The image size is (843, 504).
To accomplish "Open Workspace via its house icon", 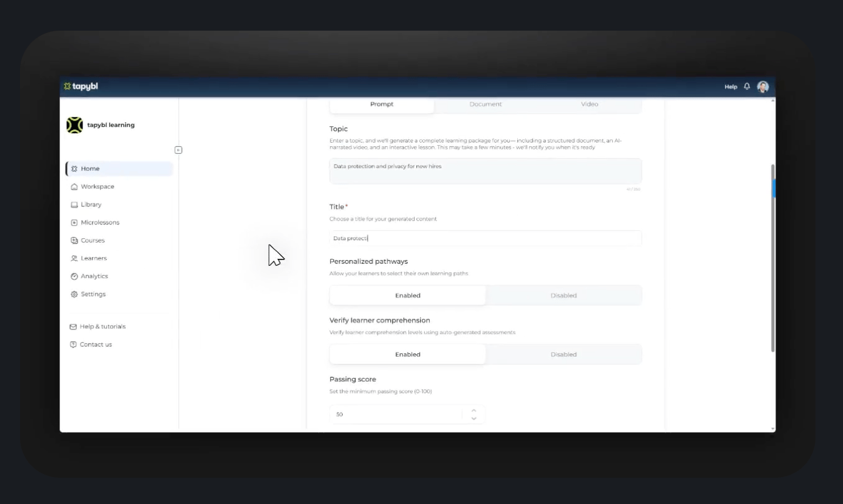I will click(74, 187).
